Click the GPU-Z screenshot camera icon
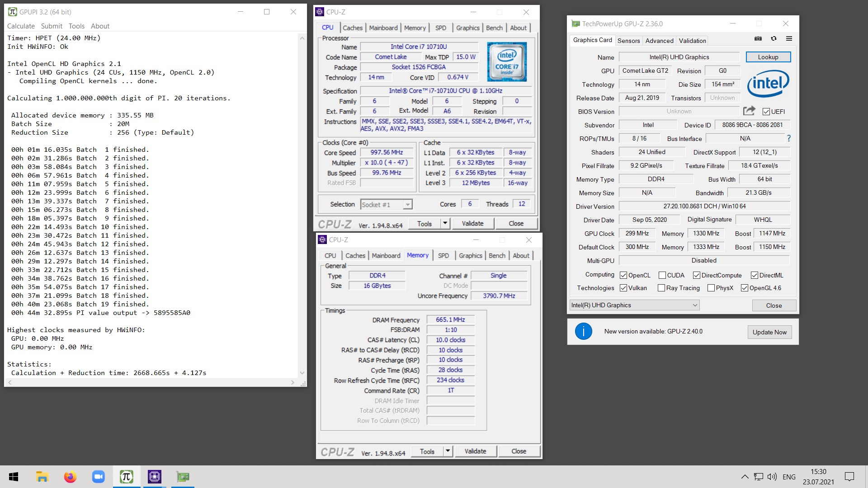Viewport: 868px width, 488px height. (758, 39)
